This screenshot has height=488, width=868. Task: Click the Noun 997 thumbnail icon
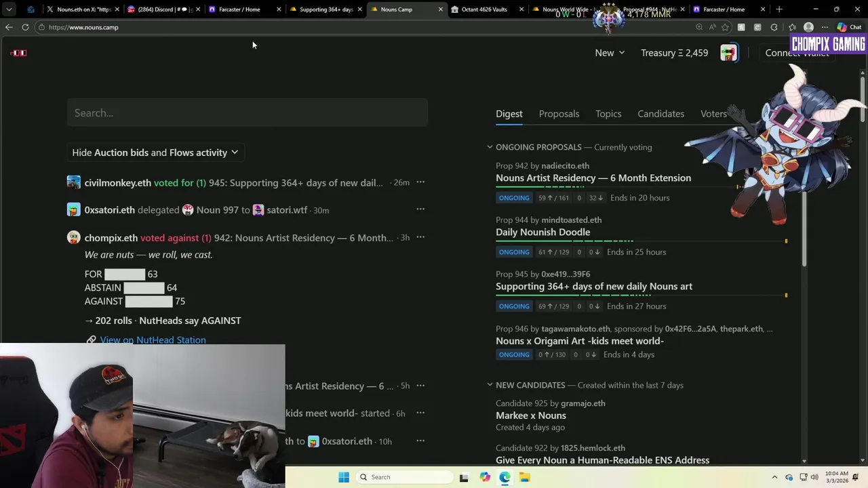coord(188,210)
